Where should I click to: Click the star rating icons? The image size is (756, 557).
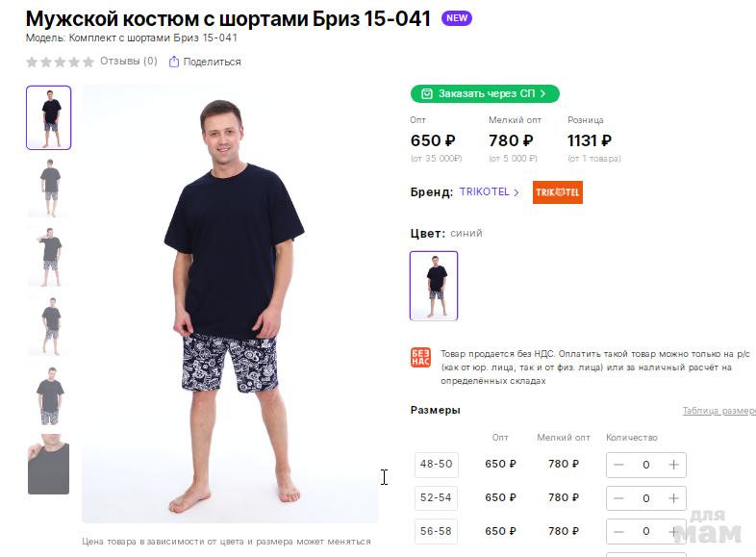pyautogui.click(x=60, y=62)
